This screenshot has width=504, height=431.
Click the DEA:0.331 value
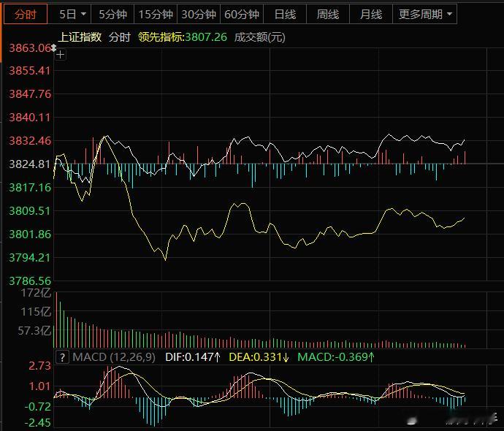coord(259,357)
